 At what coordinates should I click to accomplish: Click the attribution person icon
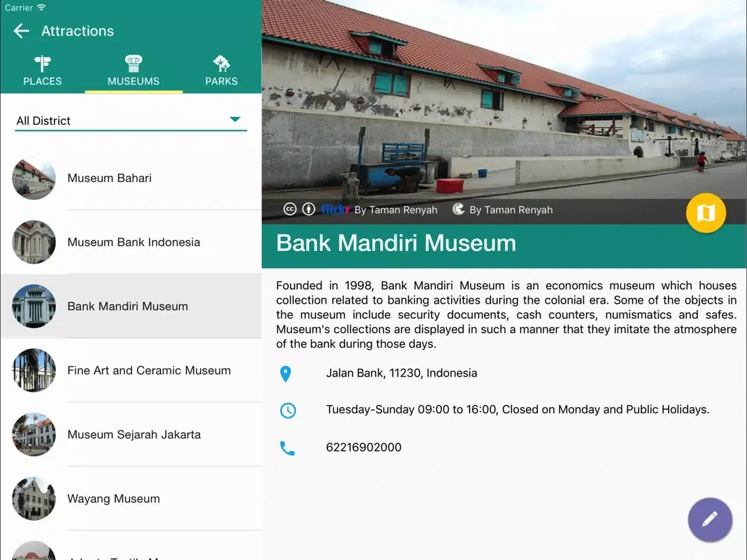point(308,210)
